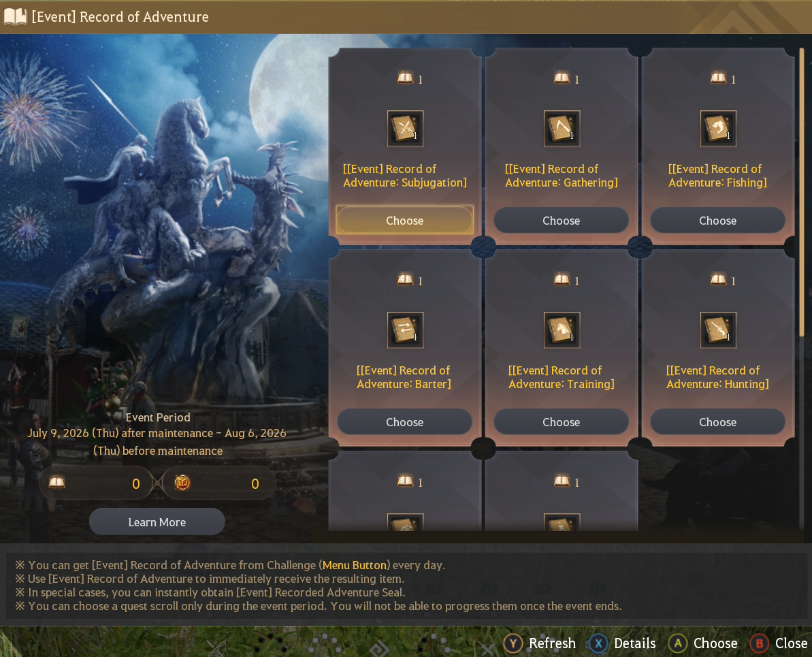Click the cost book icon above the Barter card
Screen dimensions: 812x657
[405, 280]
